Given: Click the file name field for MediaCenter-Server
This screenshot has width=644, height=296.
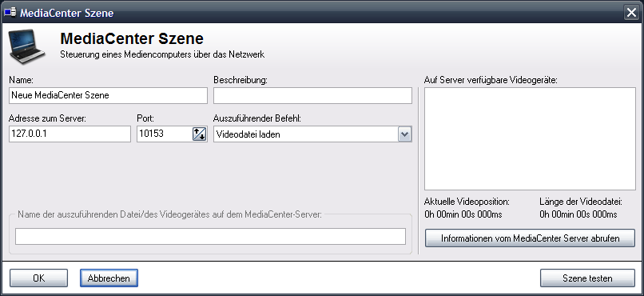Looking at the screenshot, I should pyautogui.click(x=210, y=236).
